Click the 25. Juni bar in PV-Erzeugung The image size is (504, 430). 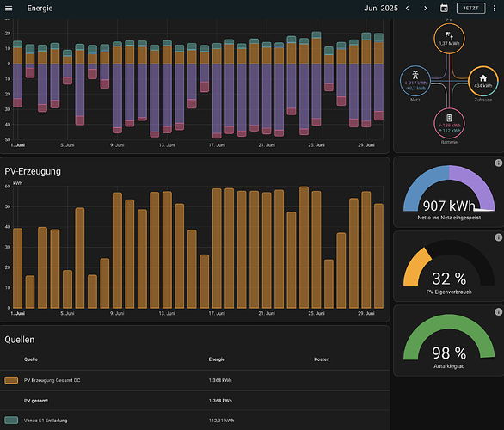coord(317,249)
